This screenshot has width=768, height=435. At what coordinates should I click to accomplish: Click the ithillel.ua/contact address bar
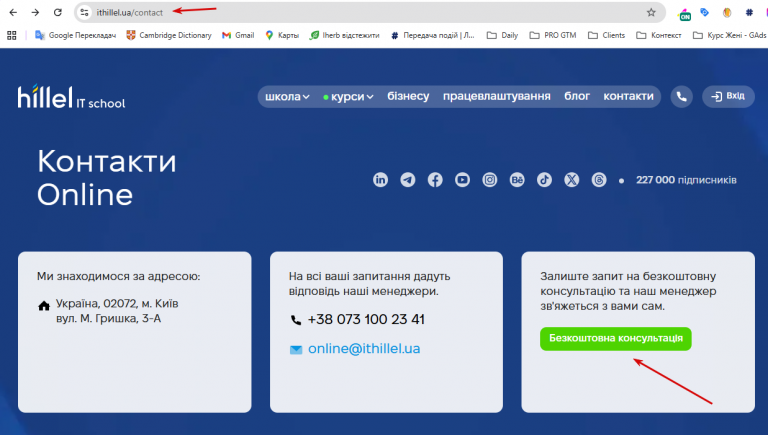[x=370, y=12]
